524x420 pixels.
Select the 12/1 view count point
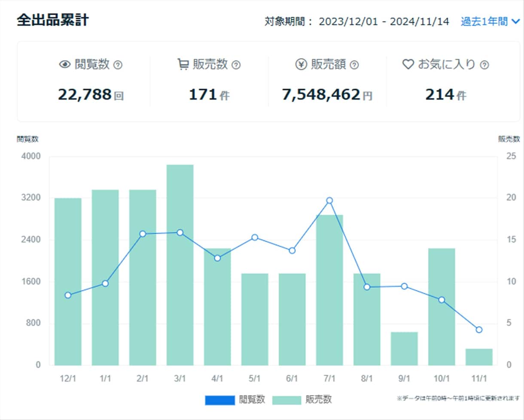(68, 295)
